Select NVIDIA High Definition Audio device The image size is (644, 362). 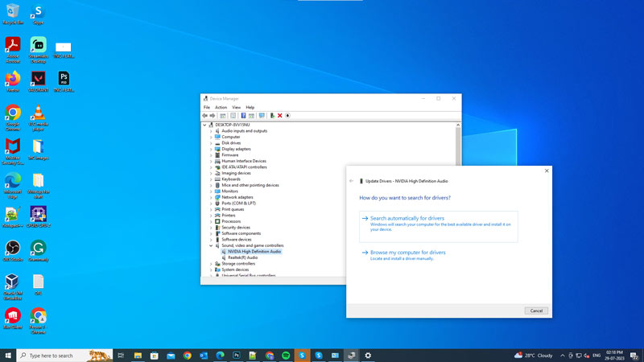[254, 252]
